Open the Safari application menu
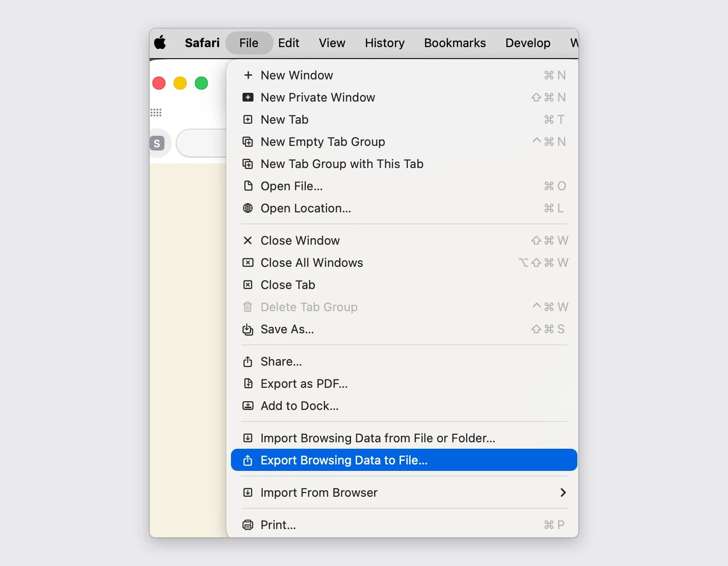 (202, 43)
